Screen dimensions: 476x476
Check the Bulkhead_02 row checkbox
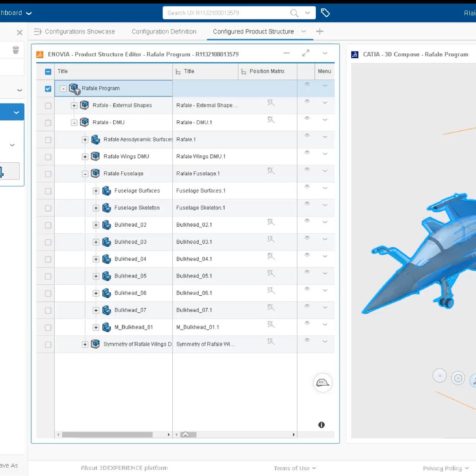click(x=48, y=225)
